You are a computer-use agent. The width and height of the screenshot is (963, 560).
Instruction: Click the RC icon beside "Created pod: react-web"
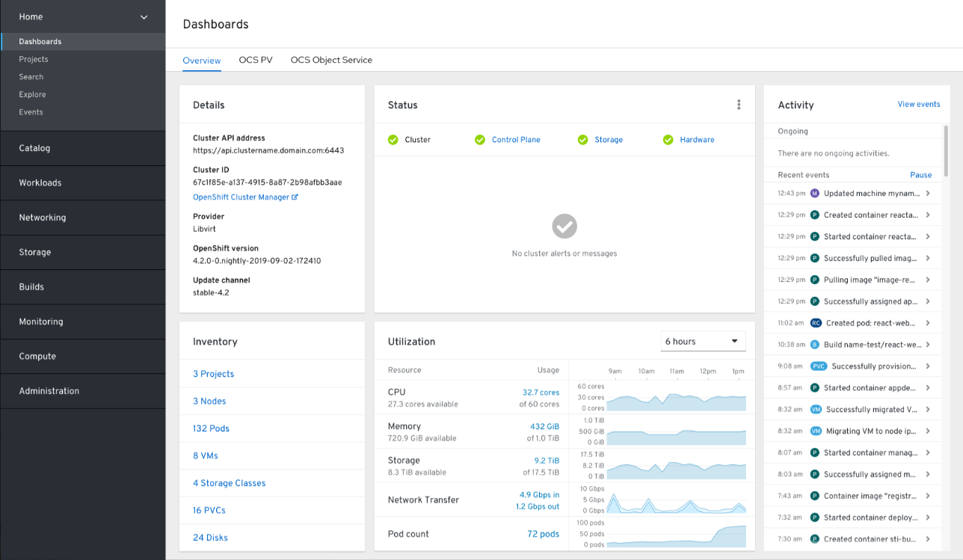coord(816,322)
